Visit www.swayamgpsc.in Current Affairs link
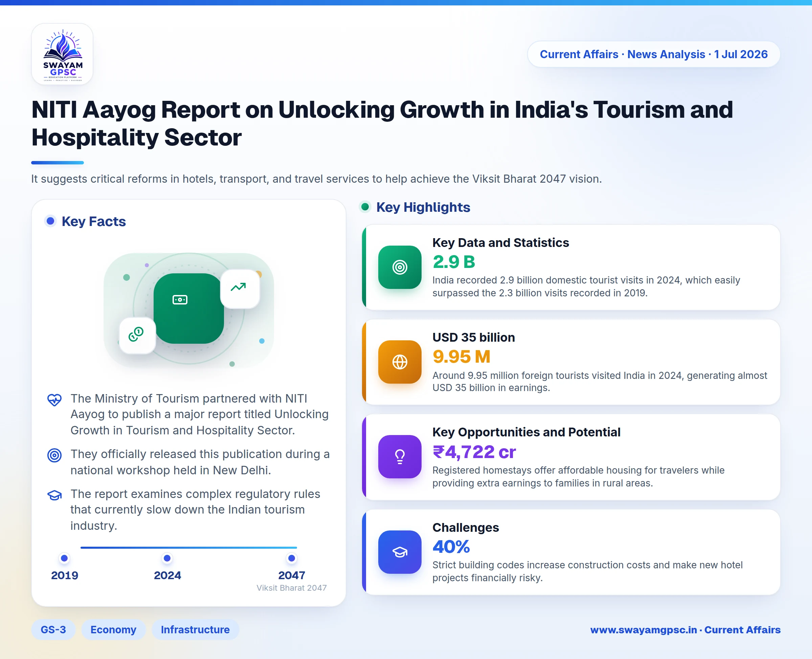 pyautogui.click(x=685, y=630)
